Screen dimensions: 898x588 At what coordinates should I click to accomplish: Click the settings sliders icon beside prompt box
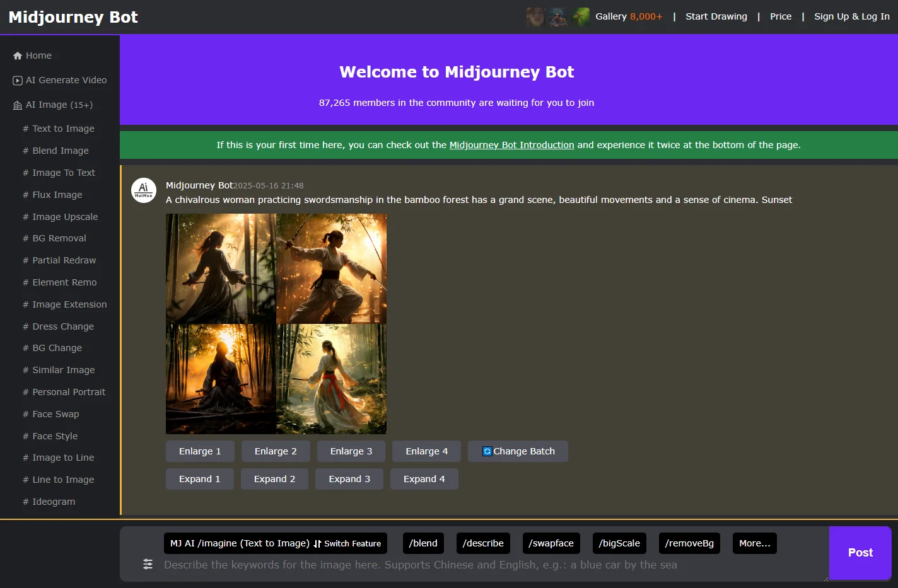pos(148,564)
